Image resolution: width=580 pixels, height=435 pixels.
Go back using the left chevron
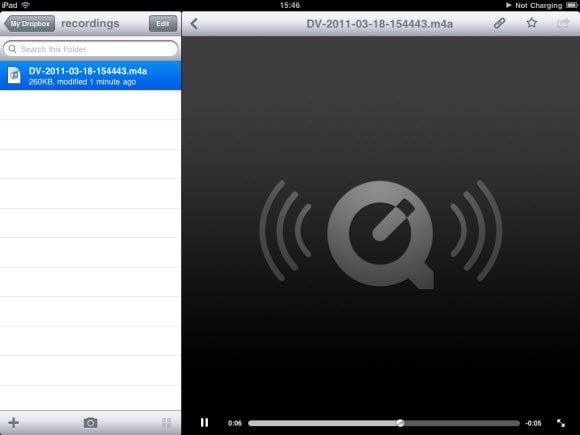[x=194, y=24]
